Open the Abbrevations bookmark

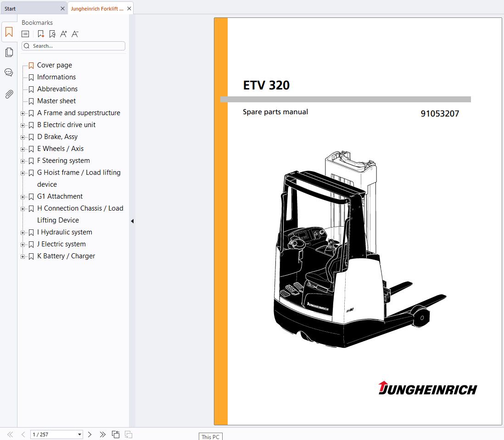[57, 89]
